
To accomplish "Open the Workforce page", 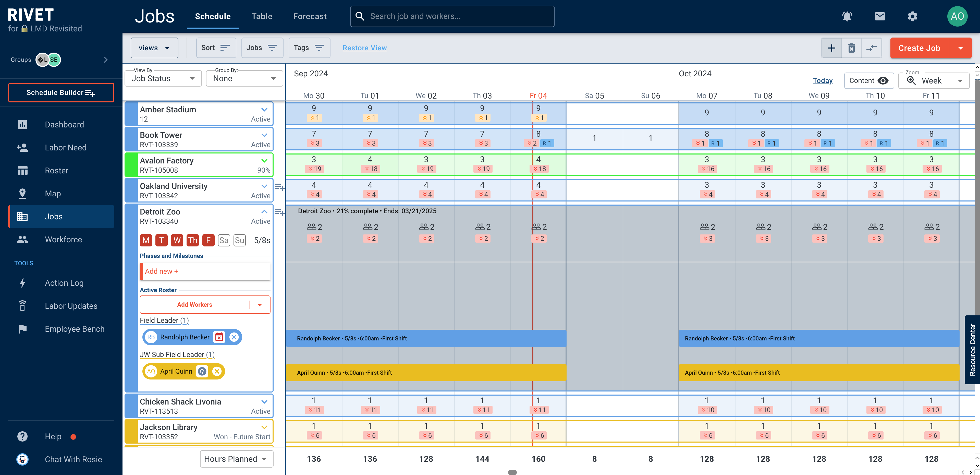I will click(x=61, y=239).
